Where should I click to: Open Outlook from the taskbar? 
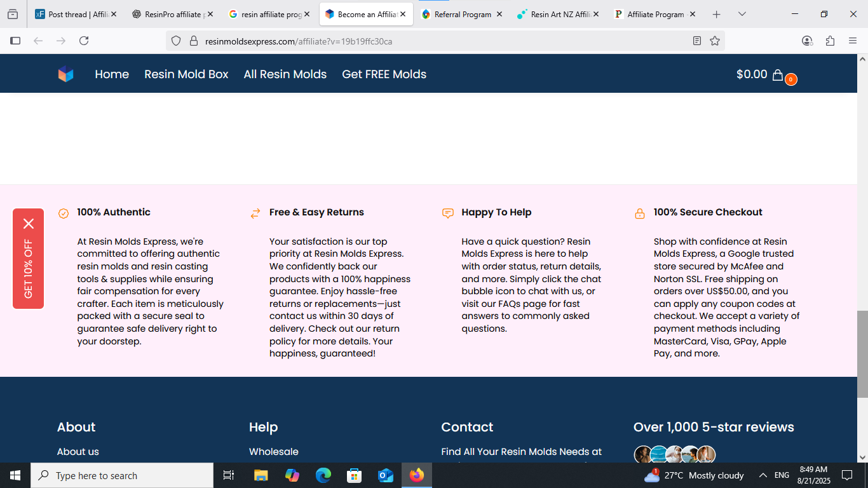click(386, 475)
